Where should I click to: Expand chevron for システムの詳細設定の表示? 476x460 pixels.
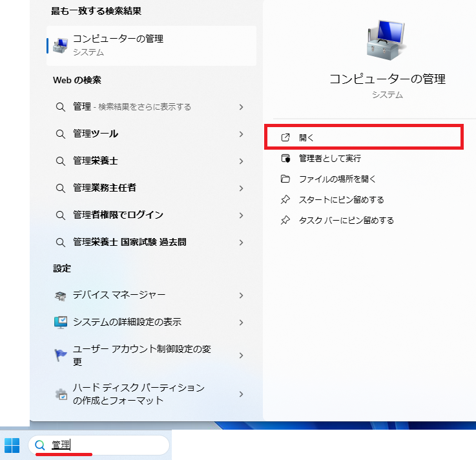[x=242, y=323]
